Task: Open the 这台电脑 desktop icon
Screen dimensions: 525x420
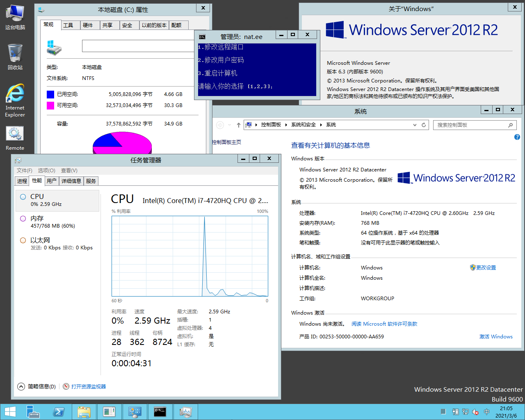Action: point(15,17)
